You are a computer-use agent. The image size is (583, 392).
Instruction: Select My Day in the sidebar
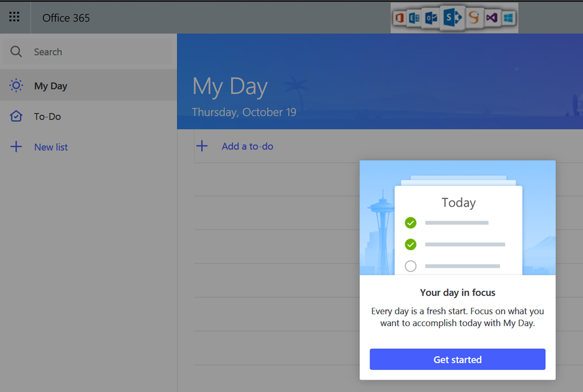[x=88, y=86]
